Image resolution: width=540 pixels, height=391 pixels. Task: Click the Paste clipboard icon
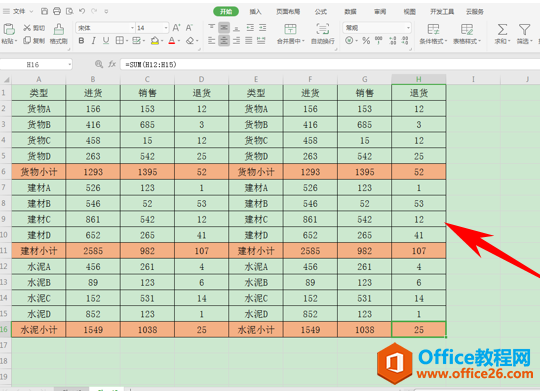pyautogui.click(x=9, y=29)
